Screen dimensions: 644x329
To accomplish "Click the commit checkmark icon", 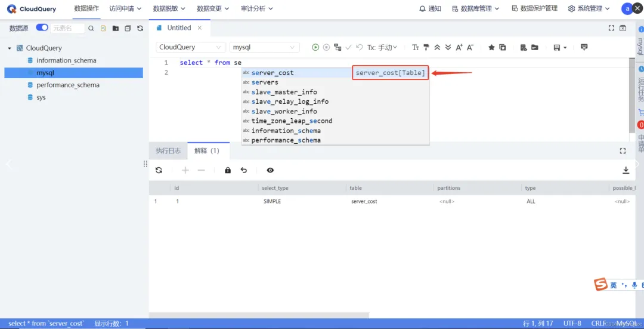I will pyautogui.click(x=349, y=47).
